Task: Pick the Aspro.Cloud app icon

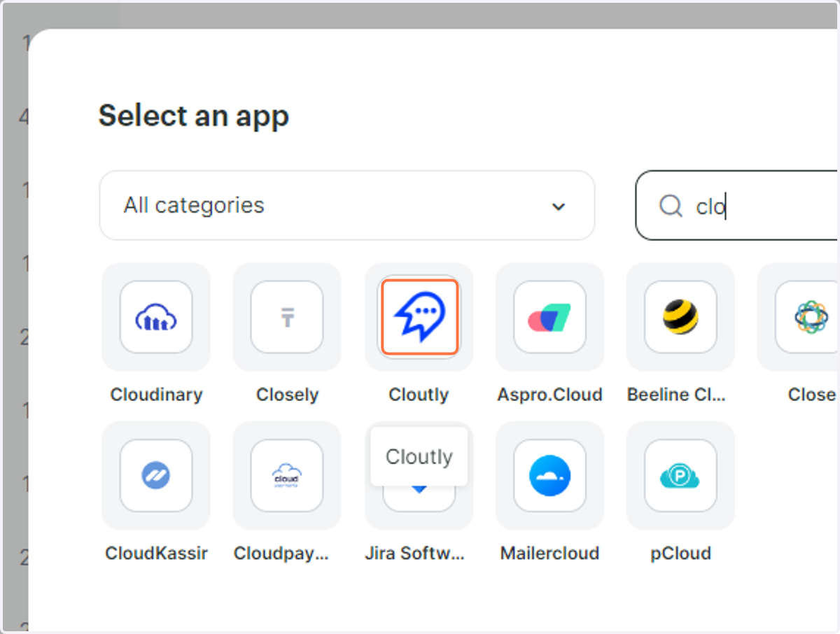Action: click(549, 317)
